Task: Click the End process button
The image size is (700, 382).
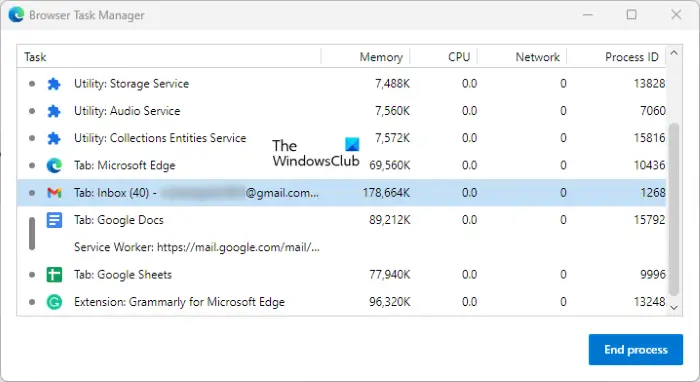Action: 636,349
